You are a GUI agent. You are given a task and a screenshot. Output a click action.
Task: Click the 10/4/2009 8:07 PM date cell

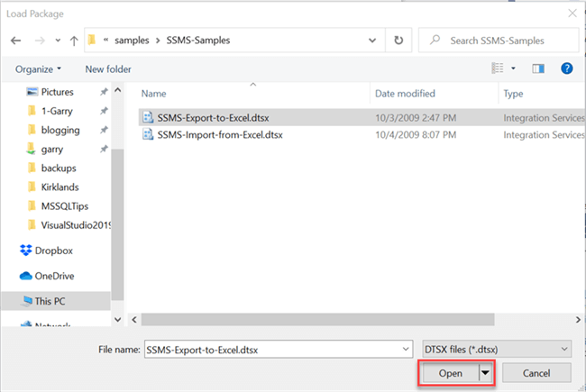[416, 134]
